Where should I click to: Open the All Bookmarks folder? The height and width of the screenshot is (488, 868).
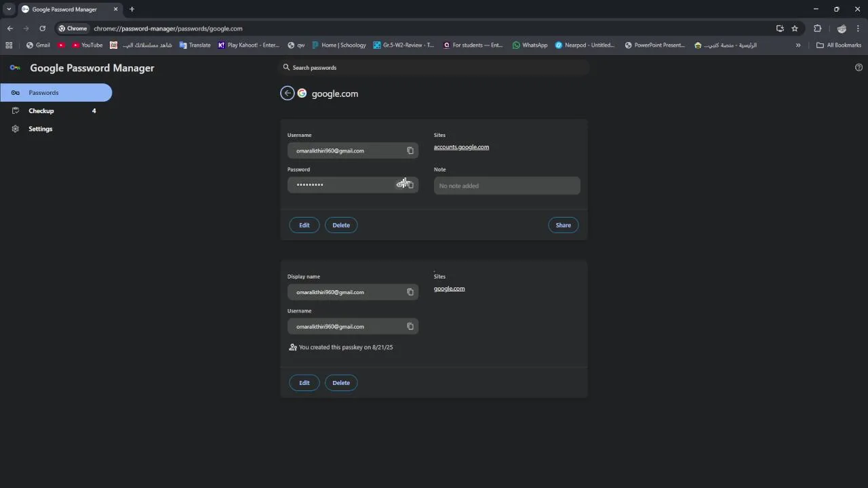[x=839, y=45]
